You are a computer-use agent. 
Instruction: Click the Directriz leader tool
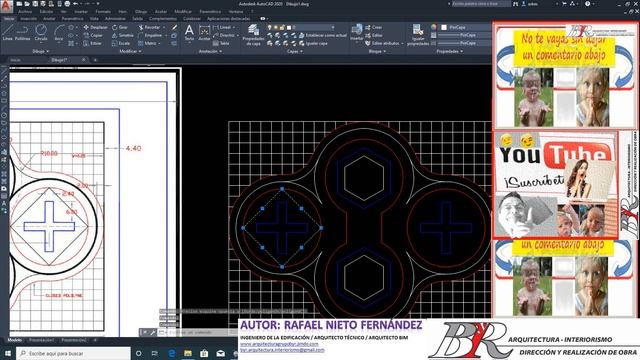[x=224, y=36]
